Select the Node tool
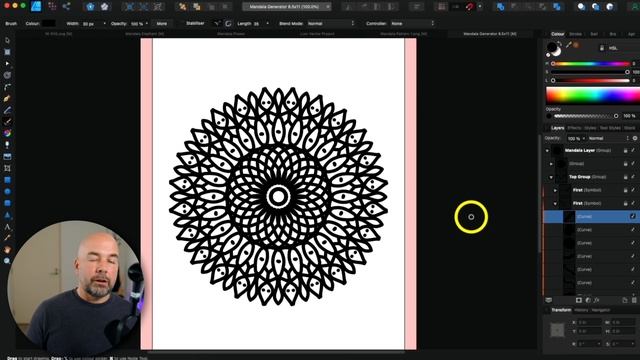 click(7, 64)
